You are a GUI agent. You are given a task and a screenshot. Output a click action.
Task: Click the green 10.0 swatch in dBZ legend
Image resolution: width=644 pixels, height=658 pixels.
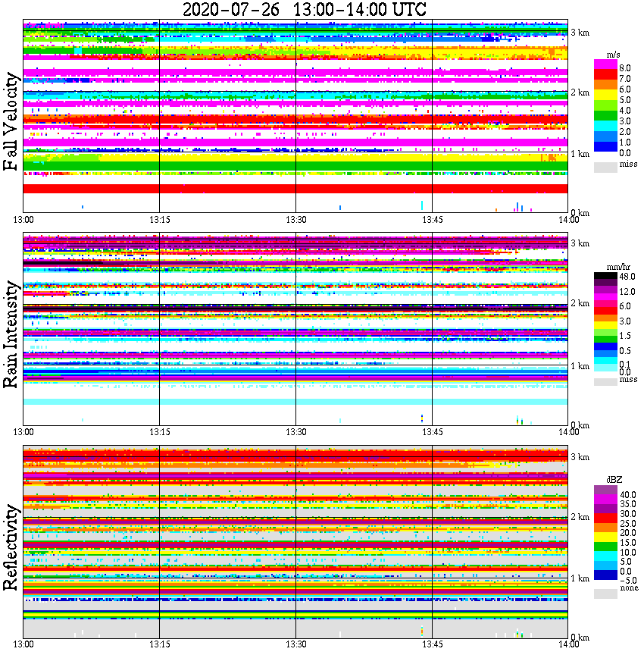pos(605,547)
